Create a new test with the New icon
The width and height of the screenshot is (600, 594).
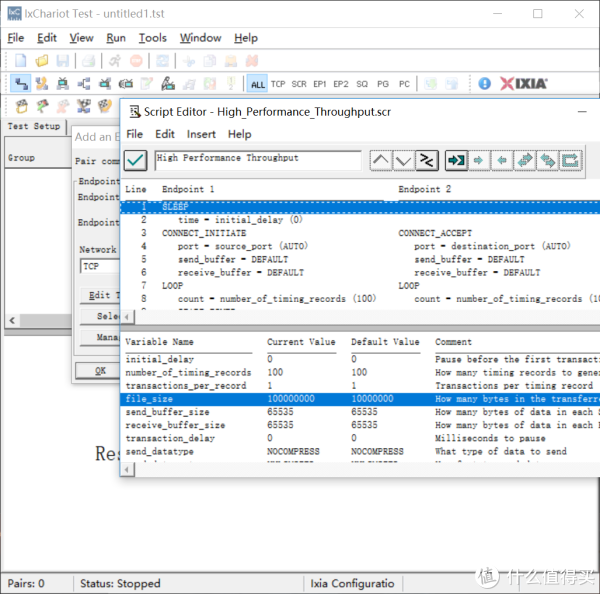[x=21, y=60]
